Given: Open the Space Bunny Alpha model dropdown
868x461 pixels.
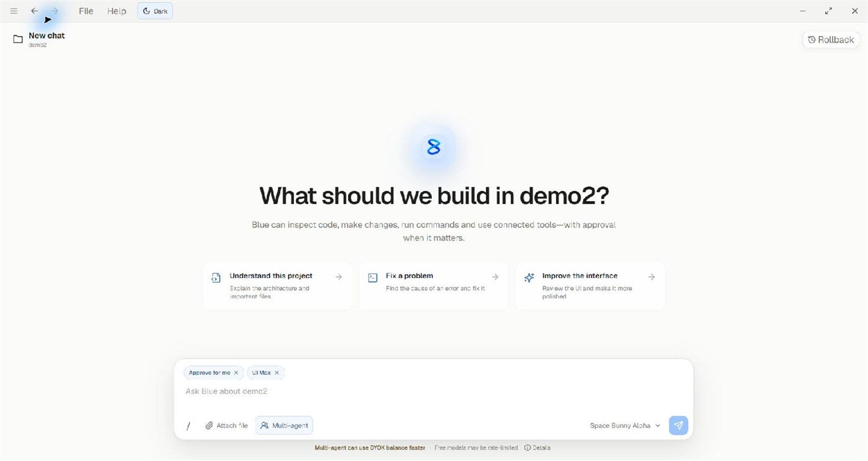Looking at the screenshot, I should point(625,426).
